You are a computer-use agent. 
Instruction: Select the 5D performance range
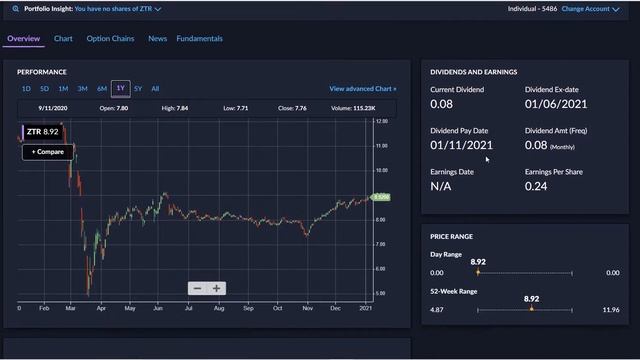pyautogui.click(x=44, y=89)
